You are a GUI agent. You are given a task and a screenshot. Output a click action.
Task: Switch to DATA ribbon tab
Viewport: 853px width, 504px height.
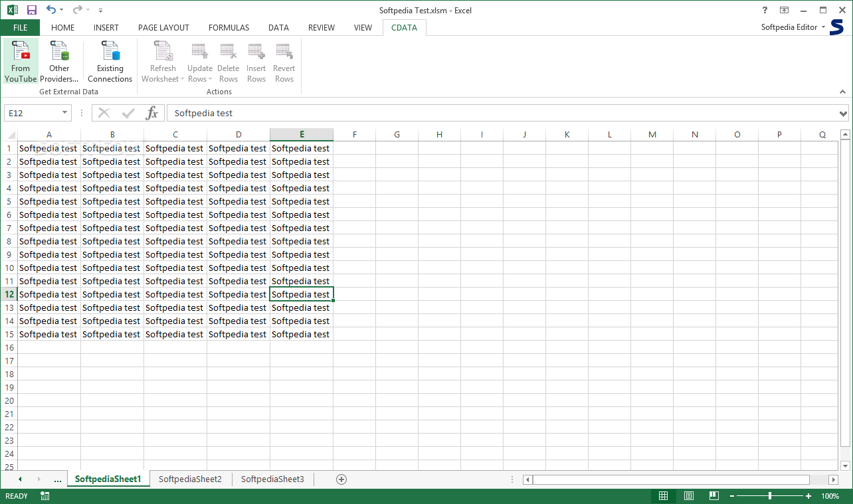(x=278, y=27)
